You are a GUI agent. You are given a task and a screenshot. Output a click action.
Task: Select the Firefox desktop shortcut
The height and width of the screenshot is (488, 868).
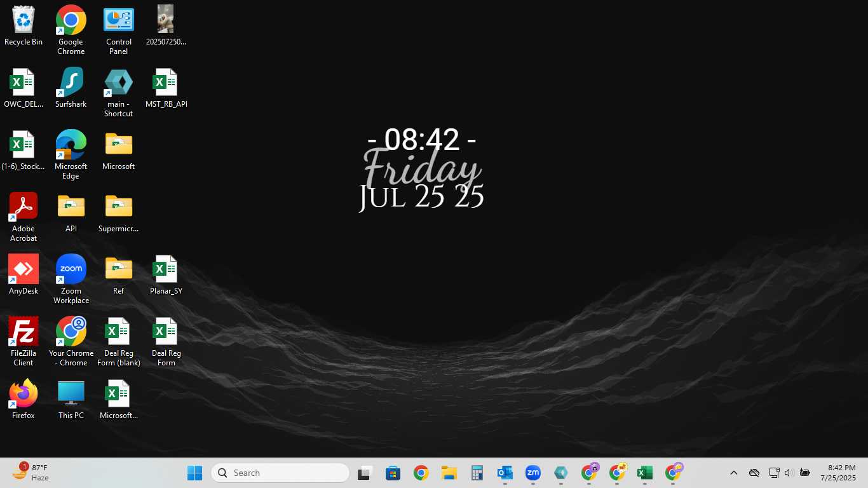(x=24, y=400)
